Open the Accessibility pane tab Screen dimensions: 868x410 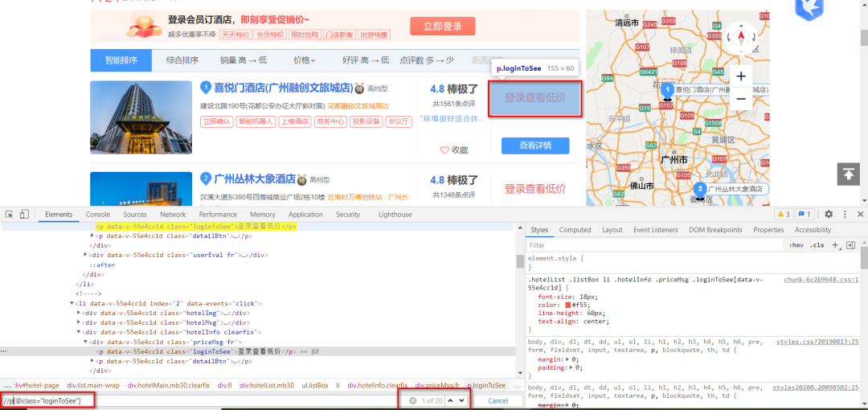click(813, 230)
